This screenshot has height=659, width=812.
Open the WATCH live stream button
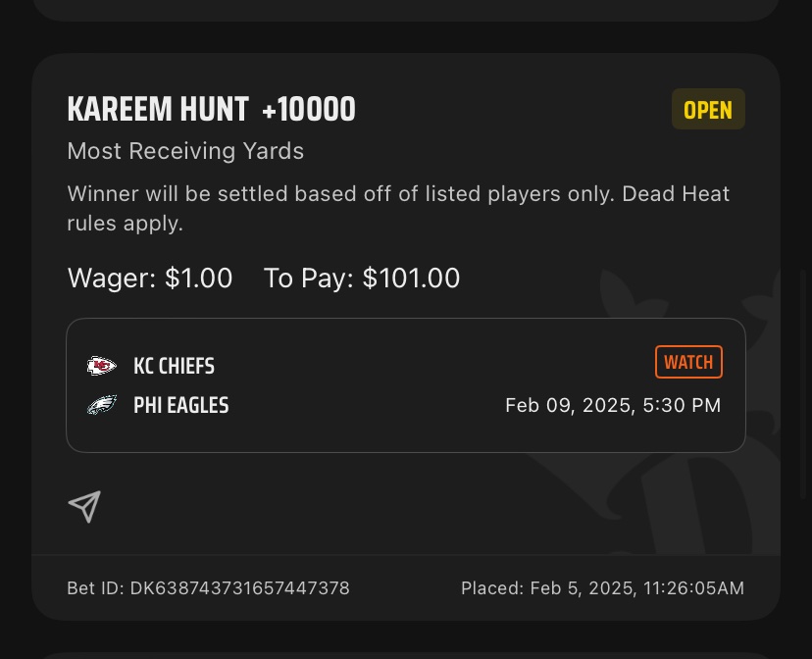688,362
